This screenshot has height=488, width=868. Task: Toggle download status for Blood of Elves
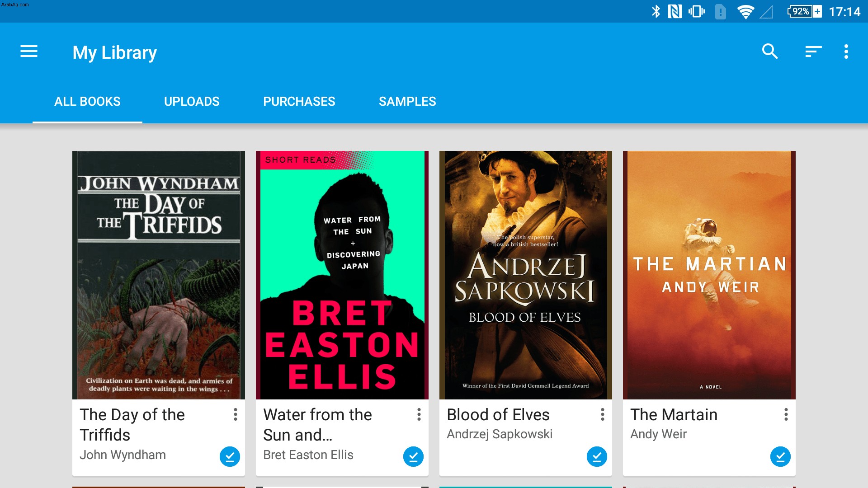click(597, 456)
